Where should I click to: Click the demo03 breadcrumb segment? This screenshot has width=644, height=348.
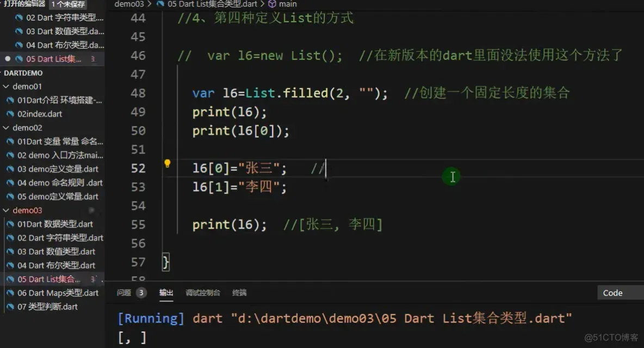(129, 4)
